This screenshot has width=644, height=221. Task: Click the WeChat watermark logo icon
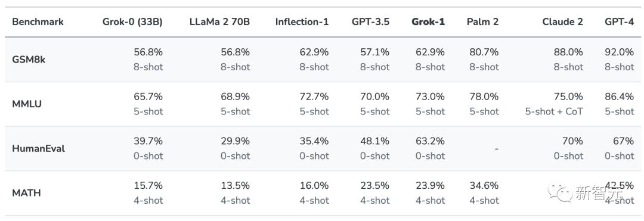pyautogui.click(x=559, y=192)
